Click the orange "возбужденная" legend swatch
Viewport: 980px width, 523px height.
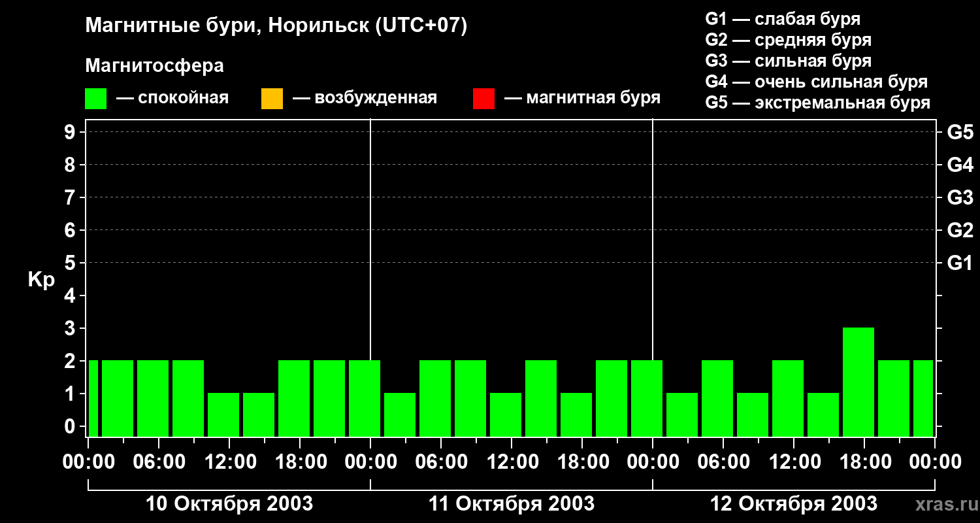coord(272,99)
